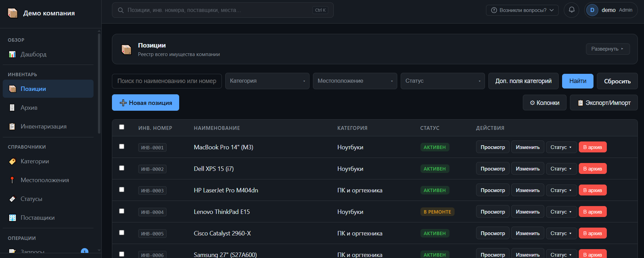Open the Возникли вопросы? help menu

coord(522,10)
